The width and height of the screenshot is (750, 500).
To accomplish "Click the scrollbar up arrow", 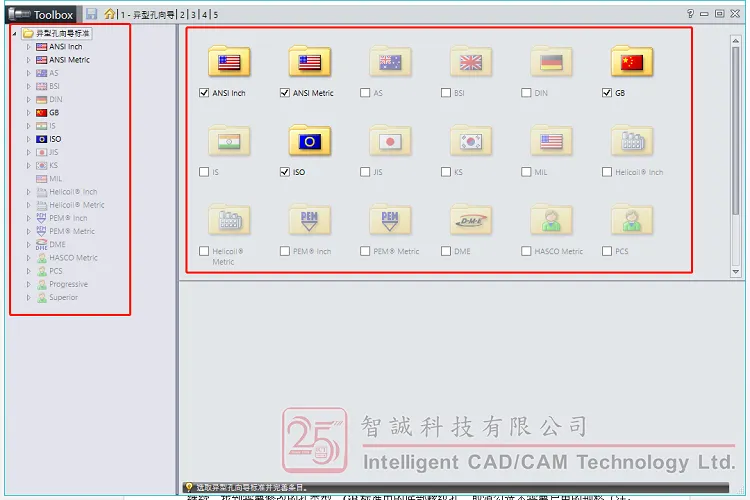I will (x=736, y=41).
